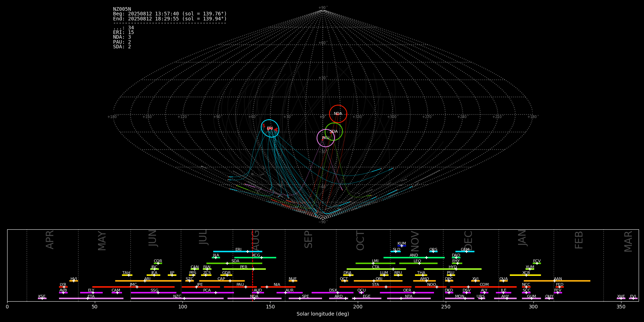Click the XHE shower label in timeline
Image resolution: width=644 pixels, height=322 pixels.
621,297
